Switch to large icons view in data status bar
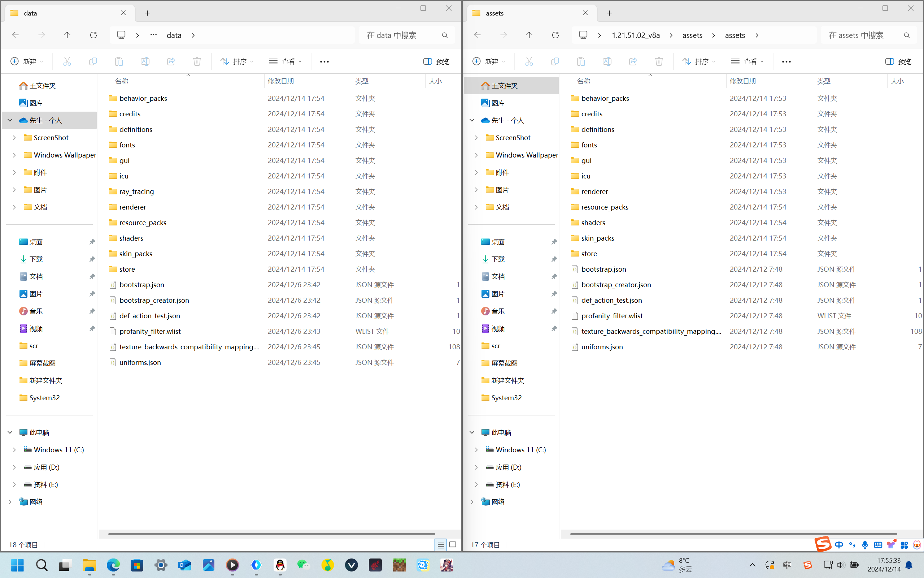Viewport: 924px width, 578px height. 453,544
